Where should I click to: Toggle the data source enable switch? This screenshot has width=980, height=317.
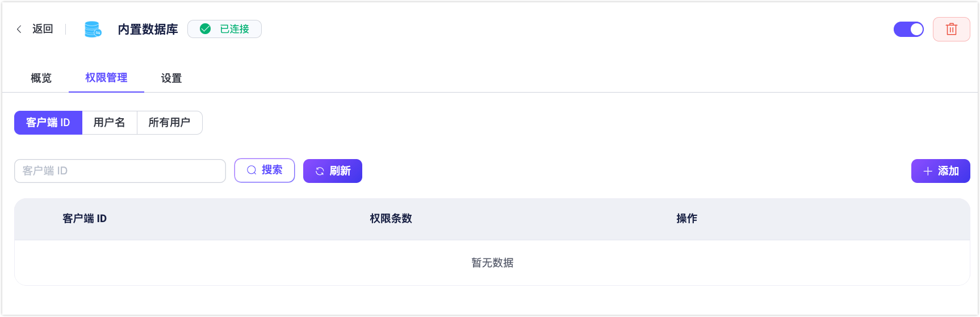click(908, 29)
